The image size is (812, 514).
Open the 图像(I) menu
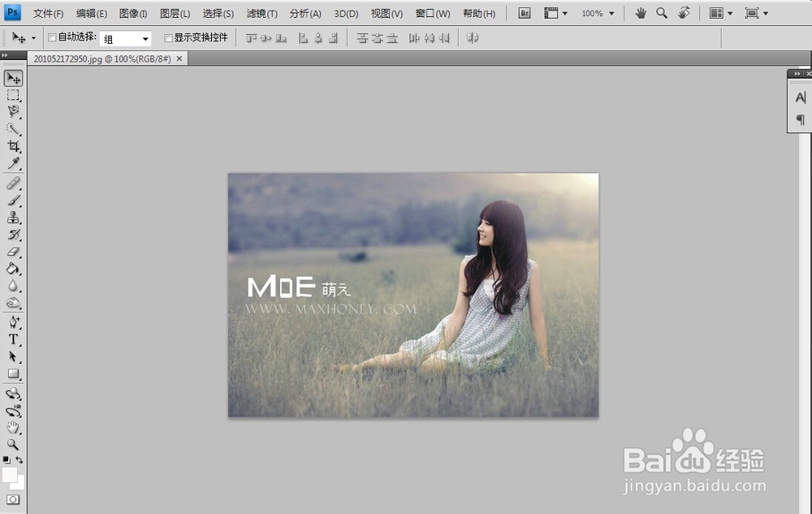tap(133, 14)
